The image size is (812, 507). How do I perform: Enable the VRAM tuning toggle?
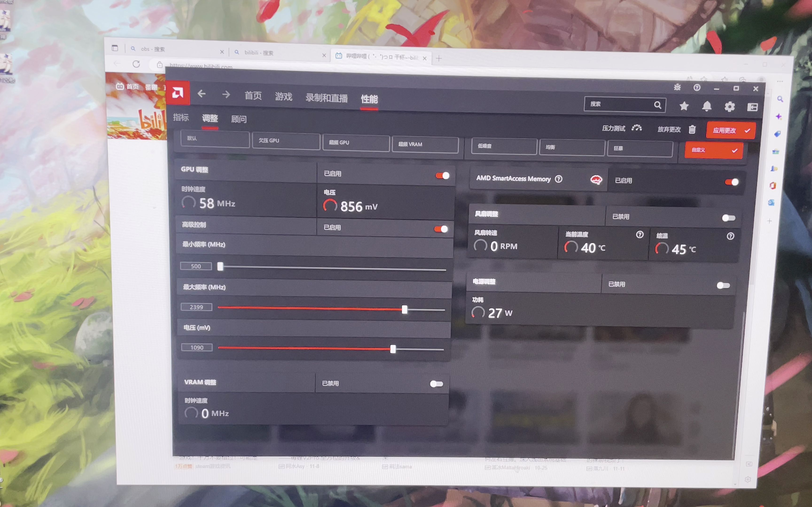[x=437, y=384]
